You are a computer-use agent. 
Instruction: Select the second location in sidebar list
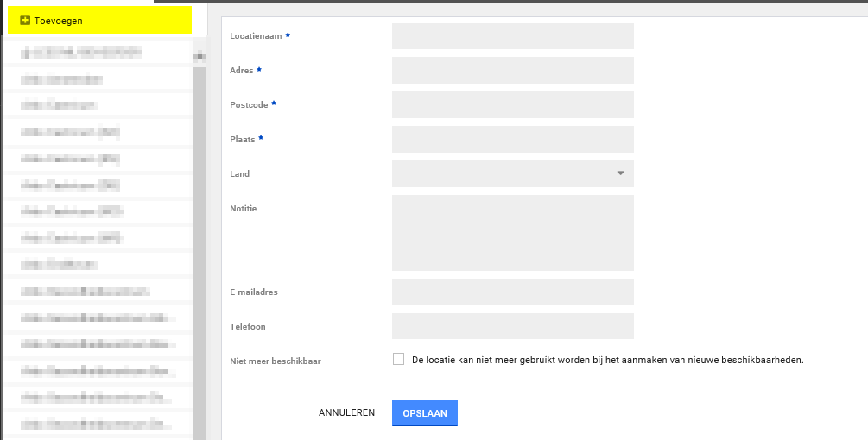coord(97,79)
